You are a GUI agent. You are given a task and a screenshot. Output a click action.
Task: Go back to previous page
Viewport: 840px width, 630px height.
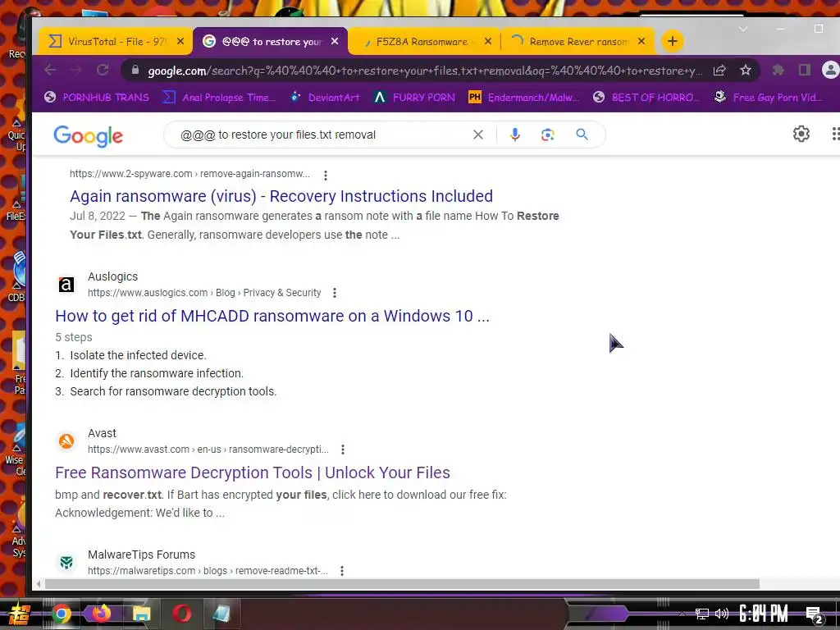click(50, 70)
